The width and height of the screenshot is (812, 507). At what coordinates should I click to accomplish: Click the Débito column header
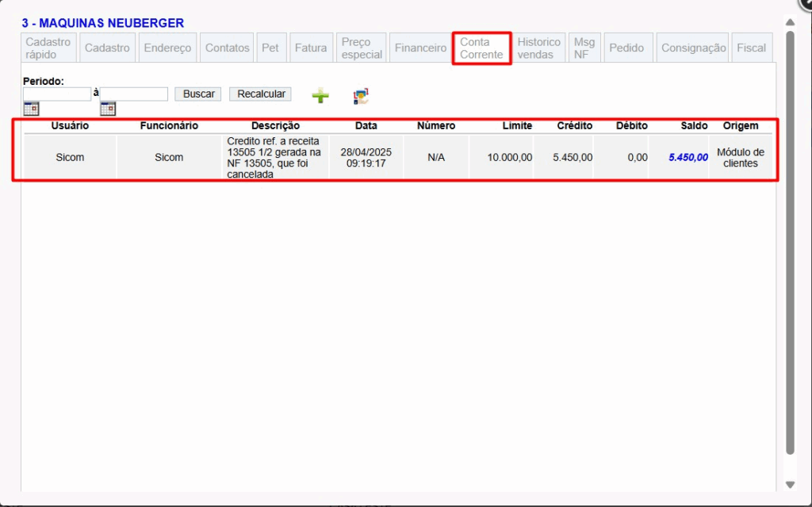(631, 125)
